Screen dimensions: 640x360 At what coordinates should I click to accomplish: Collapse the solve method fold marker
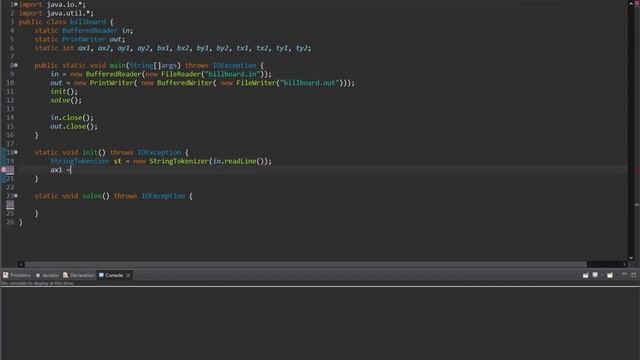[16, 196]
